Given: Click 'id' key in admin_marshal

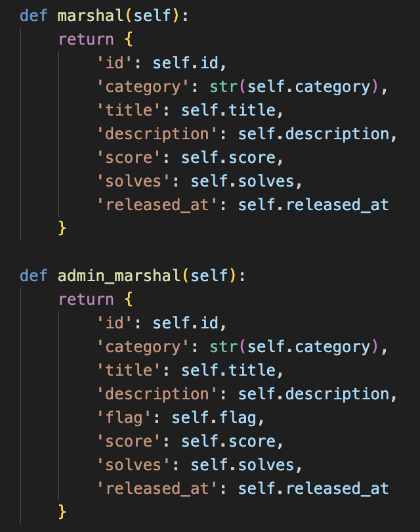Looking at the screenshot, I should point(114,323).
